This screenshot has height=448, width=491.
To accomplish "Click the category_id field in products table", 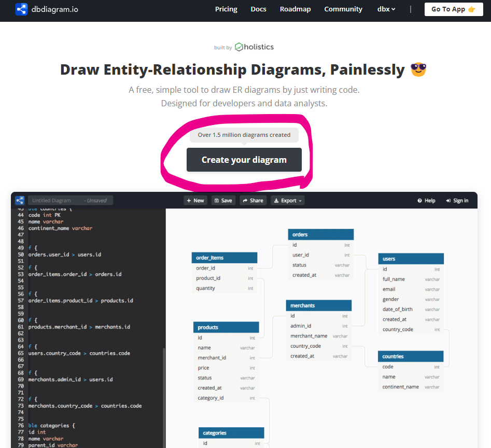I will click(x=226, y=398).
